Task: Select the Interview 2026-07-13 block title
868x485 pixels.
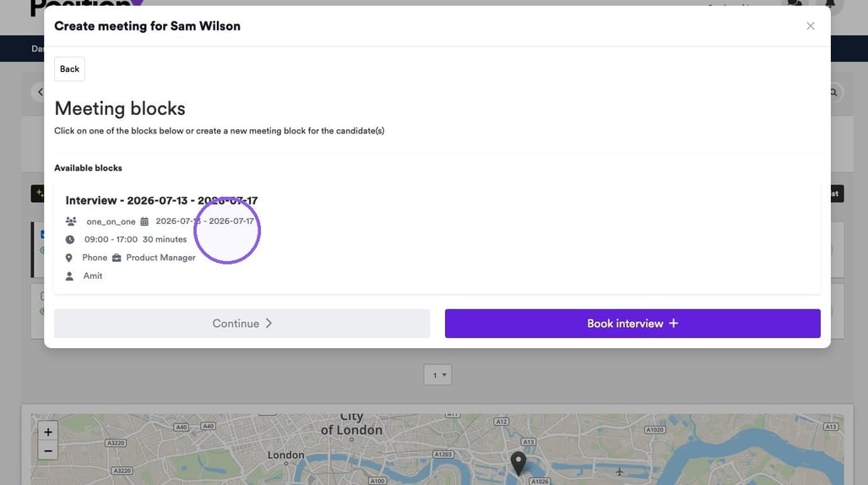Action: click(161, 200)
